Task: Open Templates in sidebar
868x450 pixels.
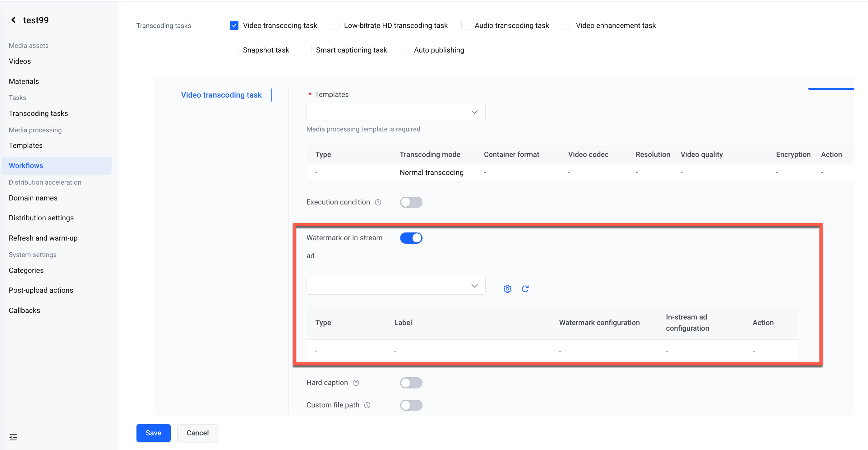Action: click(x=25, y=145)
